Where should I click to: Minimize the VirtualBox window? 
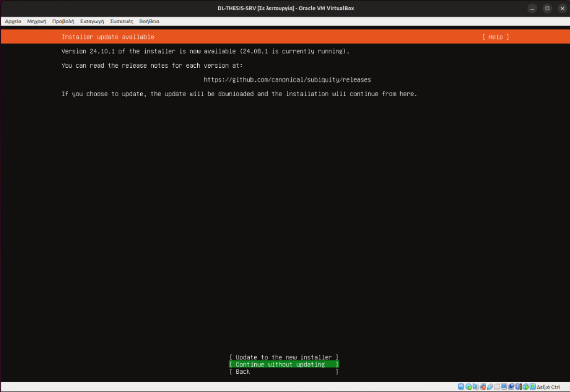pos(533,8)
